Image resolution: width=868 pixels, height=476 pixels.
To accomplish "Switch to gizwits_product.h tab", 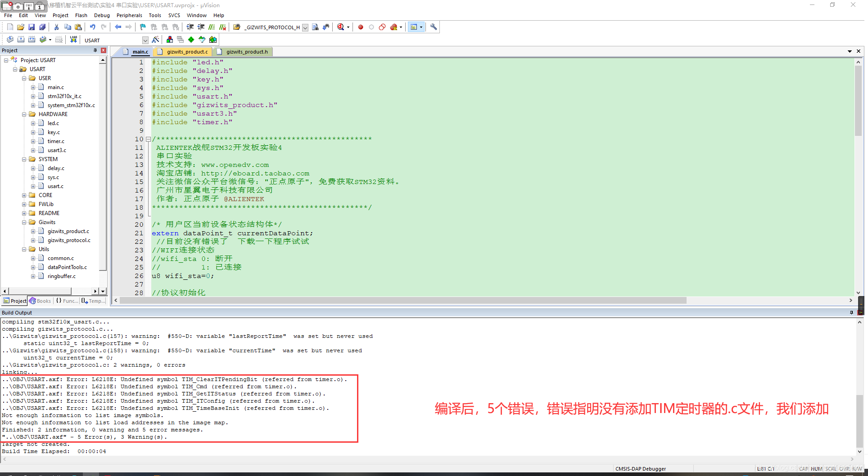I will (x=243, y=52).
